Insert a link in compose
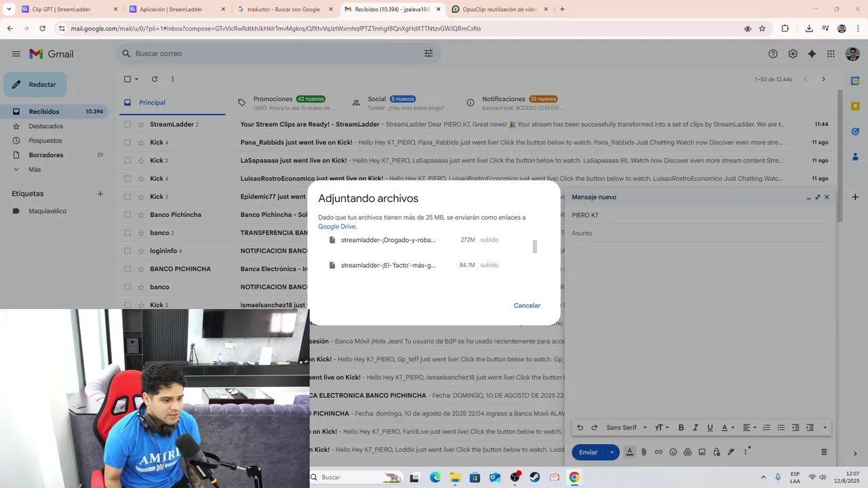This screenshot has width=868, height=488. (x=658, y=452)
